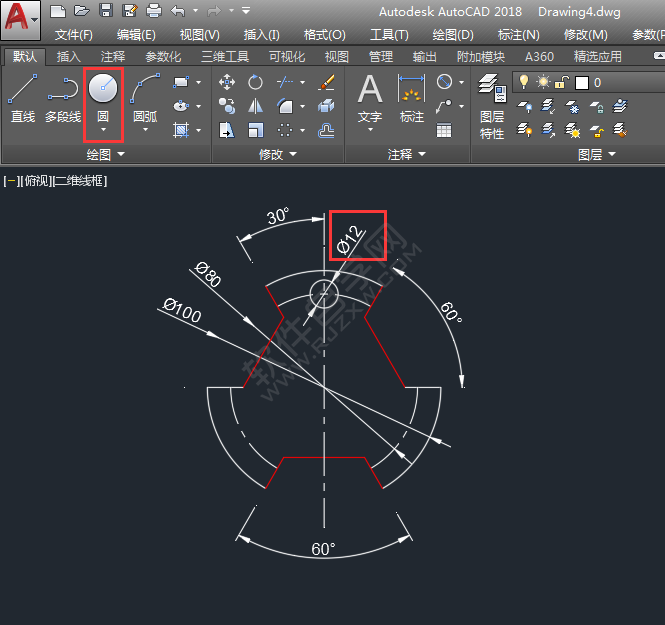Viewport: 665px width, 625px height.
Task: Click the Save icon in quick access toolbar
Action: [104, 11]
